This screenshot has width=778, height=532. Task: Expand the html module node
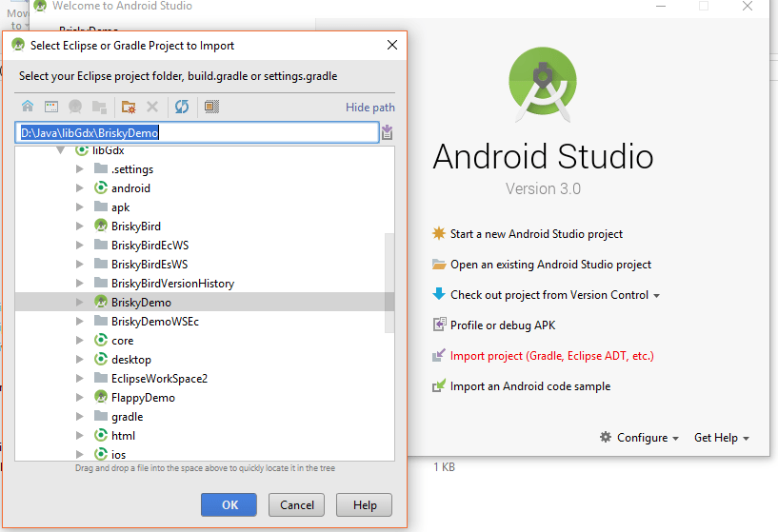(x=79, y=435)
